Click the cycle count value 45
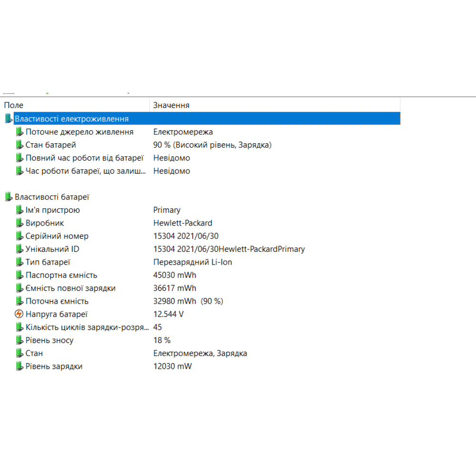This screenshot has height=476, width=476. coord(158,327)
